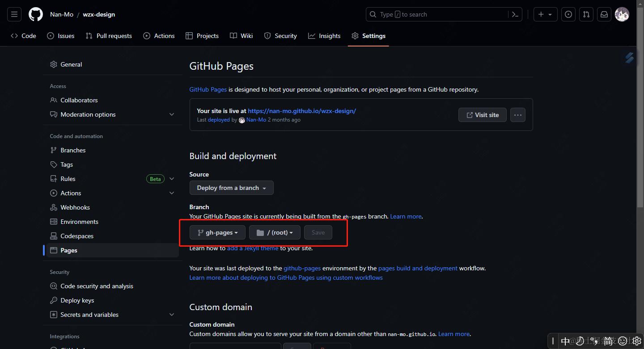Switch to the Issues tab
Image resolution: width=644 pixels, height=349 pixels.
pos(61,36)
